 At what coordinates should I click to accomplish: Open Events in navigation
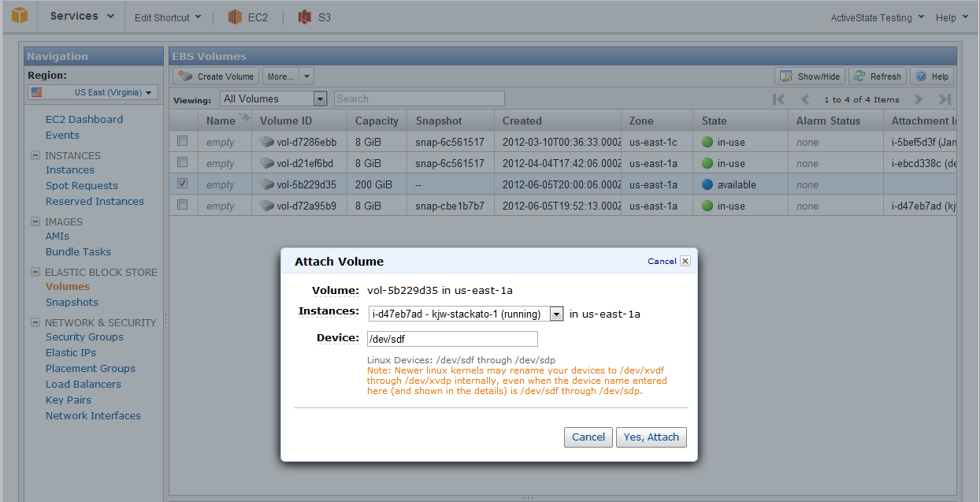pos(62,136)
